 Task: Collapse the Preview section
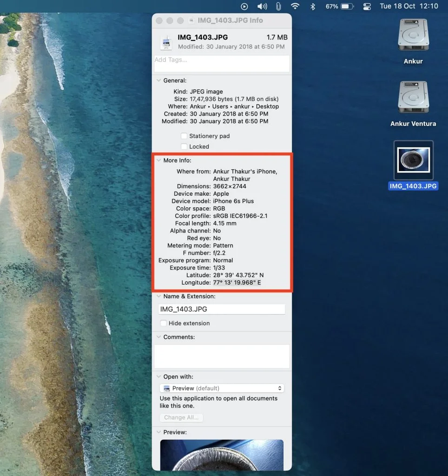[159, 432]
